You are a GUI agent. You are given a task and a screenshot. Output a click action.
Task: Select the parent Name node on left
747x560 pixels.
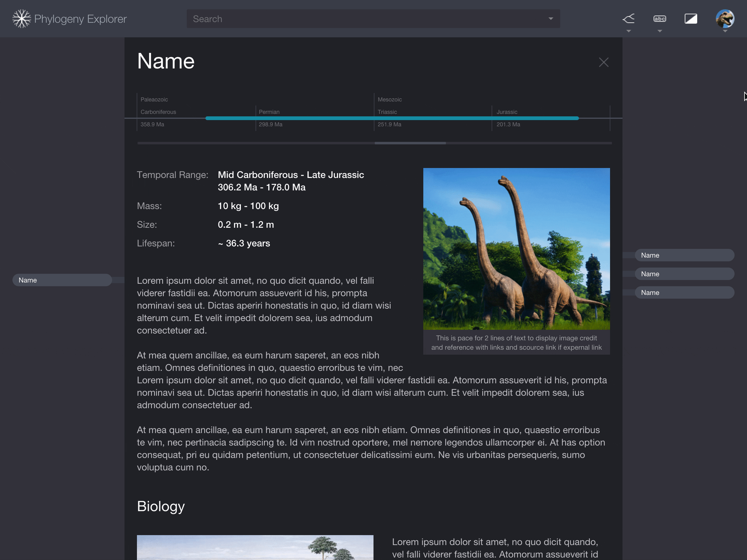[x=62, y=280]
